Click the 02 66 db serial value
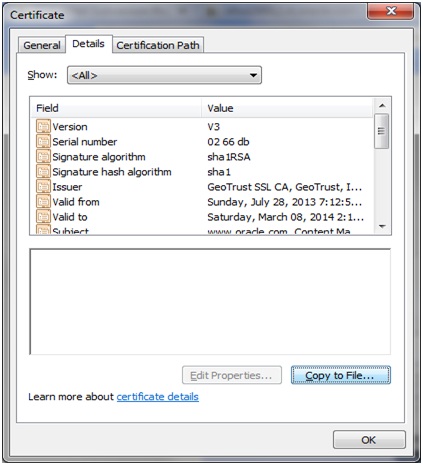 coord(228,142)
